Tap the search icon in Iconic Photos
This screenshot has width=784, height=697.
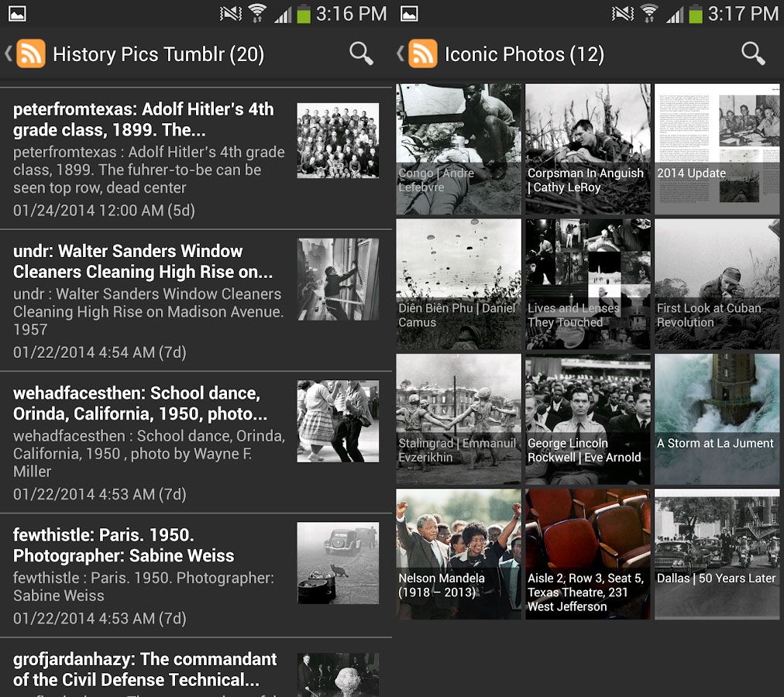753,53
